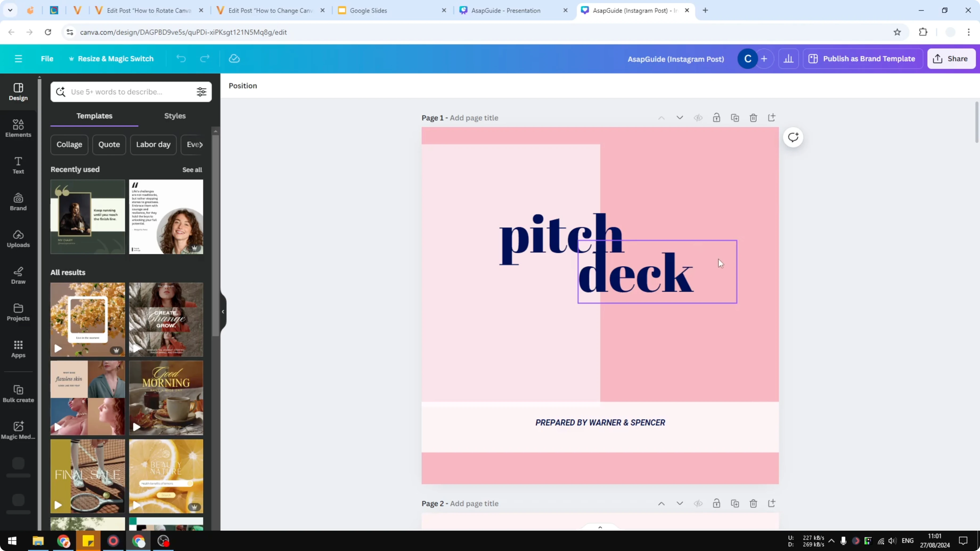Image resolution: width=980 pixels, height=551 pixels.
Task: Hide Page 2 with eye icon
Action: tap(698, 503)
